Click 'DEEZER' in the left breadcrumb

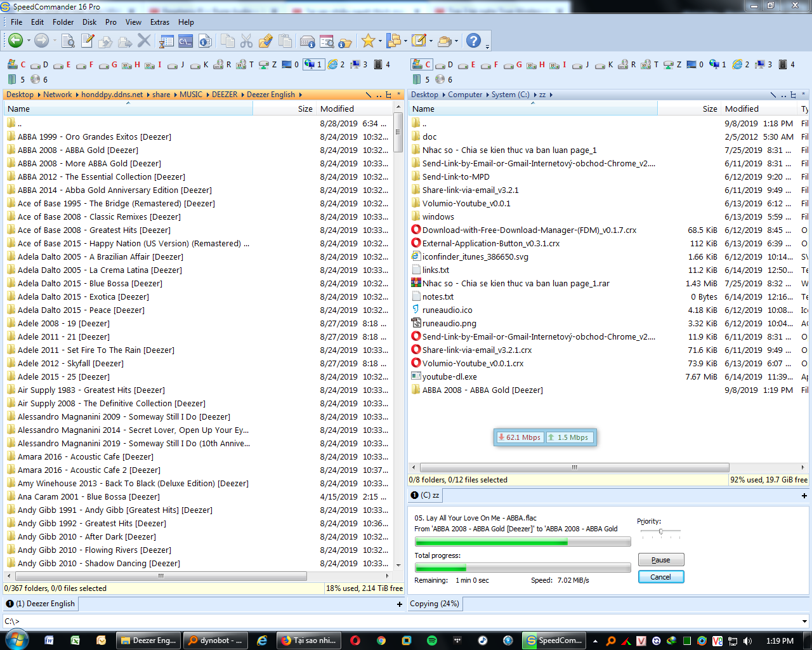[x=225, y=95]
